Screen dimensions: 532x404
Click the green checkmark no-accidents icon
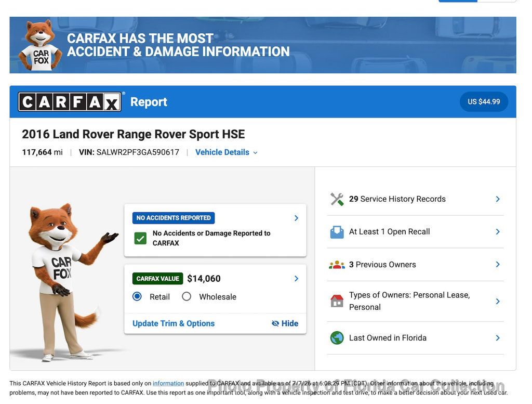point(140,238)
